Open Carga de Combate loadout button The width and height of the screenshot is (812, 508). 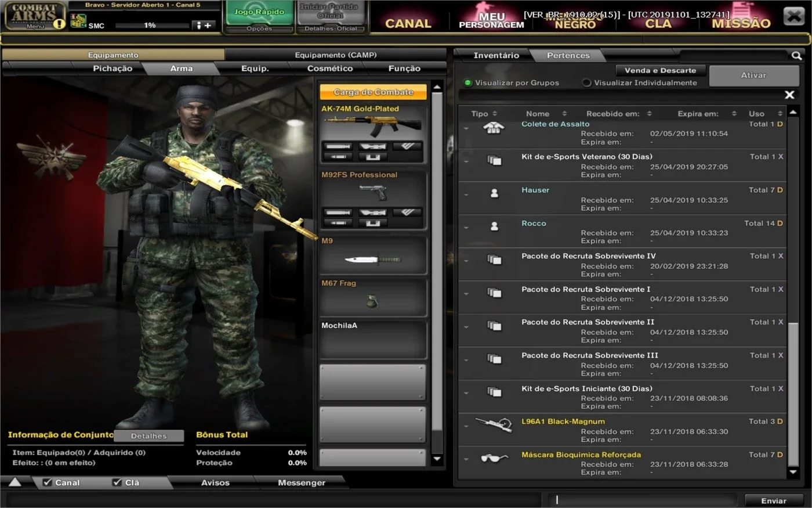(x=374, y=92)
